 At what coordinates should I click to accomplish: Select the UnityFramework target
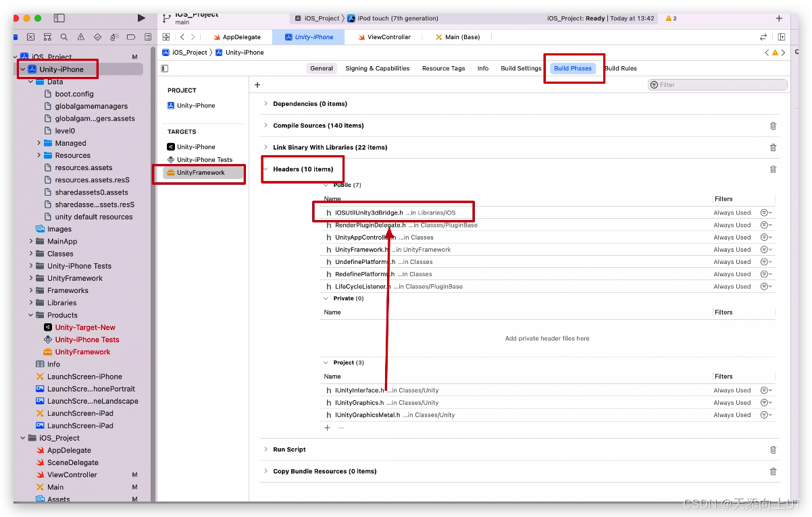(203, 173)
